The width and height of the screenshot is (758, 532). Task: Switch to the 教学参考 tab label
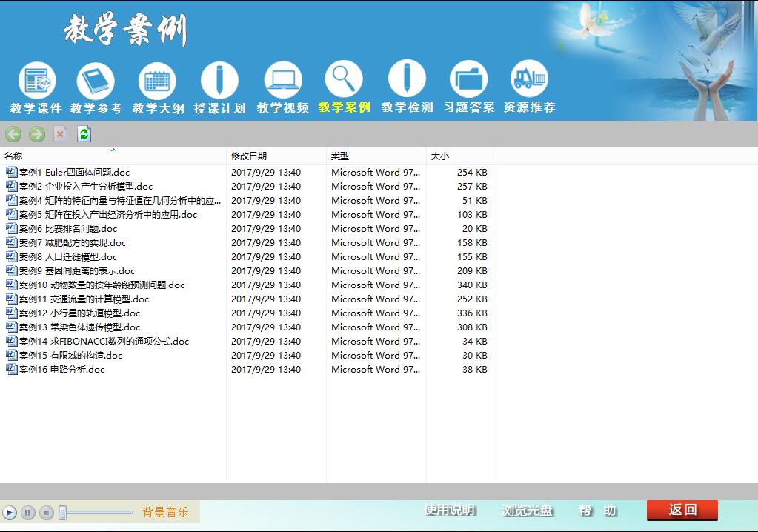click(96, 108)
